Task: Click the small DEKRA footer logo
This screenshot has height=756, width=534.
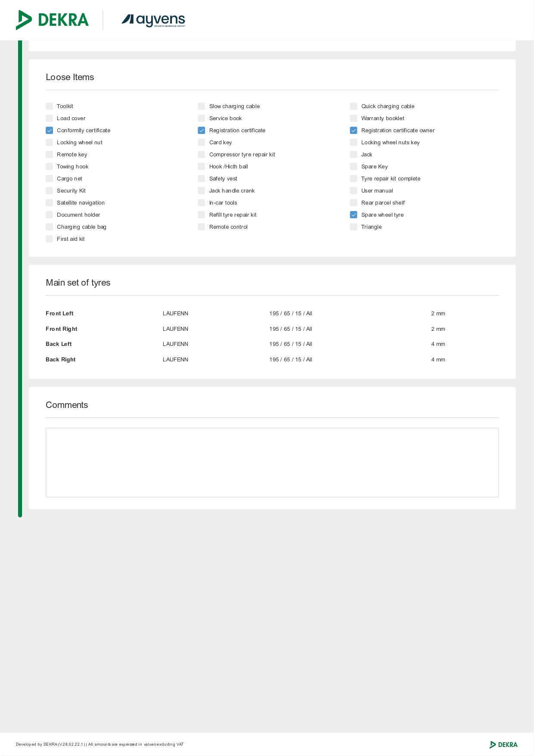Action: tap(503, 744)
